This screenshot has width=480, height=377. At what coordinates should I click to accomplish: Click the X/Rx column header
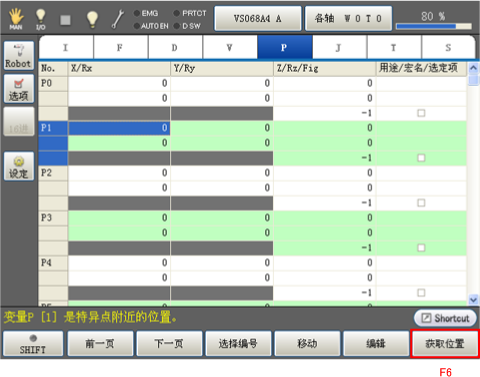(x=119, y=68)
